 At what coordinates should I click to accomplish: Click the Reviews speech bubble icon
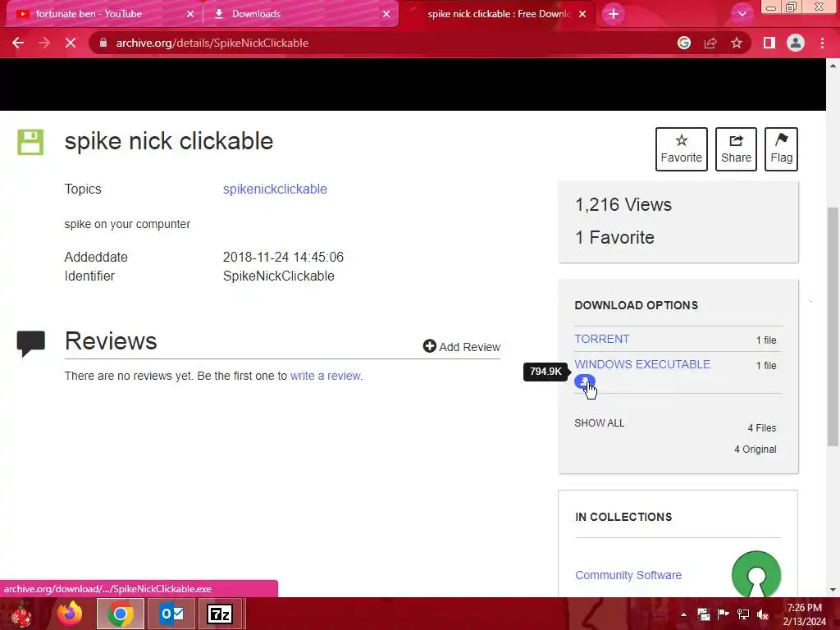coord(30,344)
